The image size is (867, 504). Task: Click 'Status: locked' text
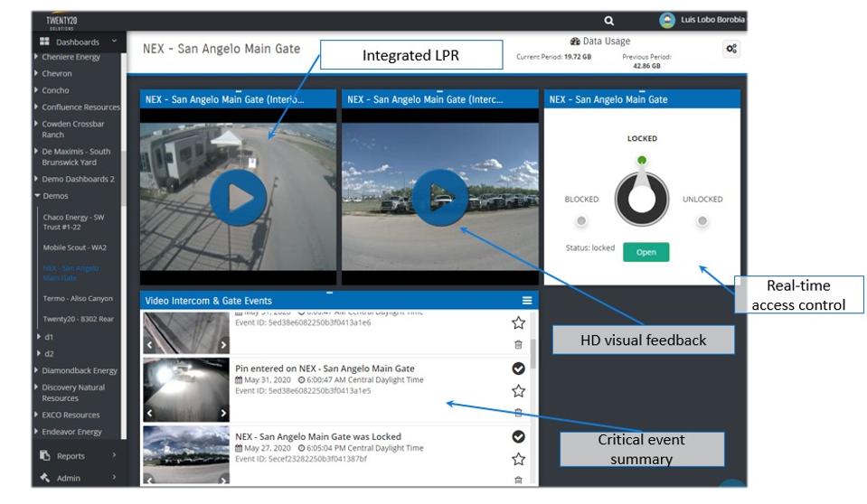(x=590, y=247)
